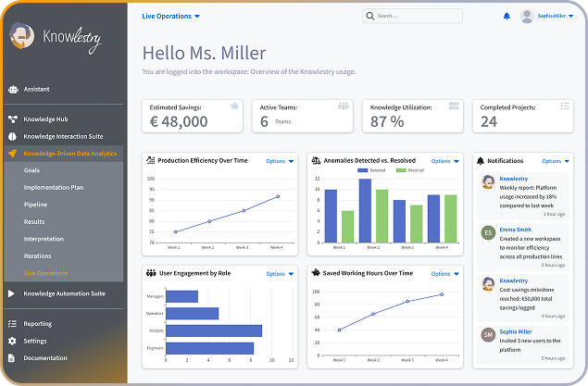This screenshot has height=386, width=588.
Task: Click the notification bell icon
Action: (507, 16)
